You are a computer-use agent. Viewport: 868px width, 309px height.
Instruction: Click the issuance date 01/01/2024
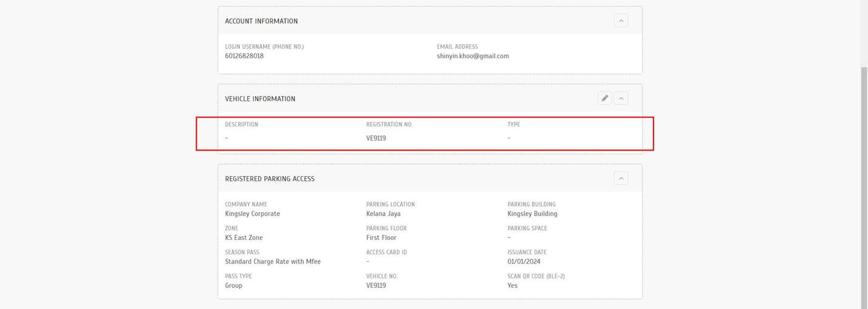[x=524, y=262]
